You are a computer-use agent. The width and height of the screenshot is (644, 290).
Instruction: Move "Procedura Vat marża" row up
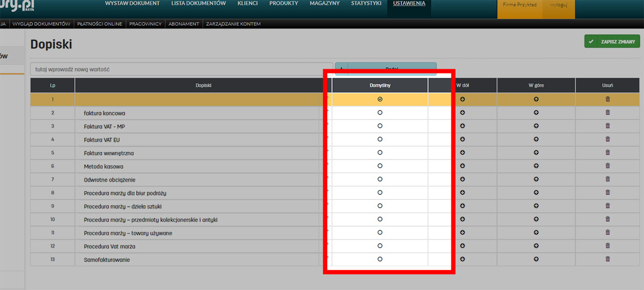536,246
